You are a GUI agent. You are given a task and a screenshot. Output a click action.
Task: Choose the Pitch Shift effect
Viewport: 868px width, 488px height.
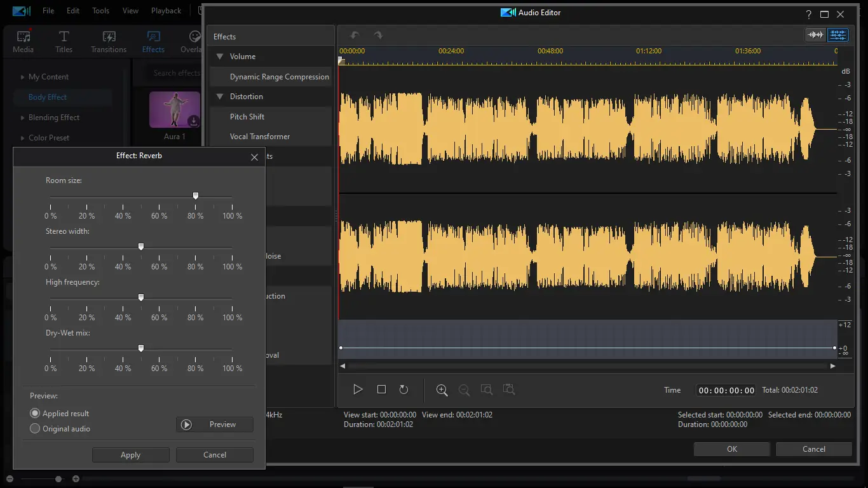click(247, 117)
